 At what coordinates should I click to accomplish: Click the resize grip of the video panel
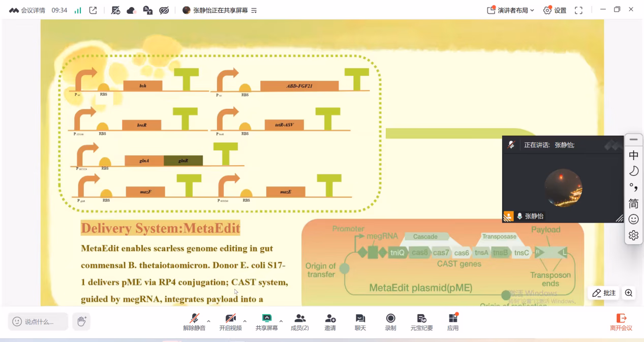(x=620, y=219)
